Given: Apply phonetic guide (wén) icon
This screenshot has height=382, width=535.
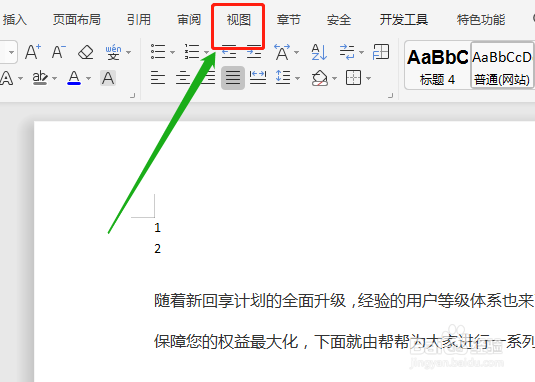Looking at the screenshot, I should tap(113, 52).
